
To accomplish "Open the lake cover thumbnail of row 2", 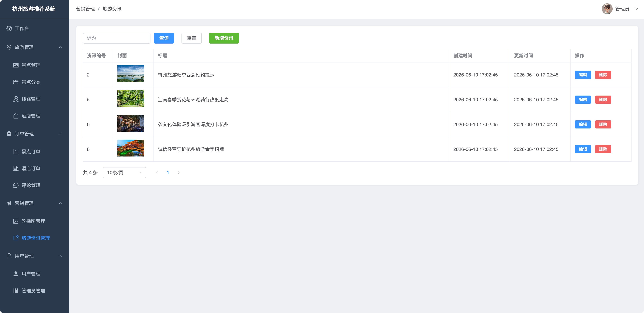I will tap(131, 74).
